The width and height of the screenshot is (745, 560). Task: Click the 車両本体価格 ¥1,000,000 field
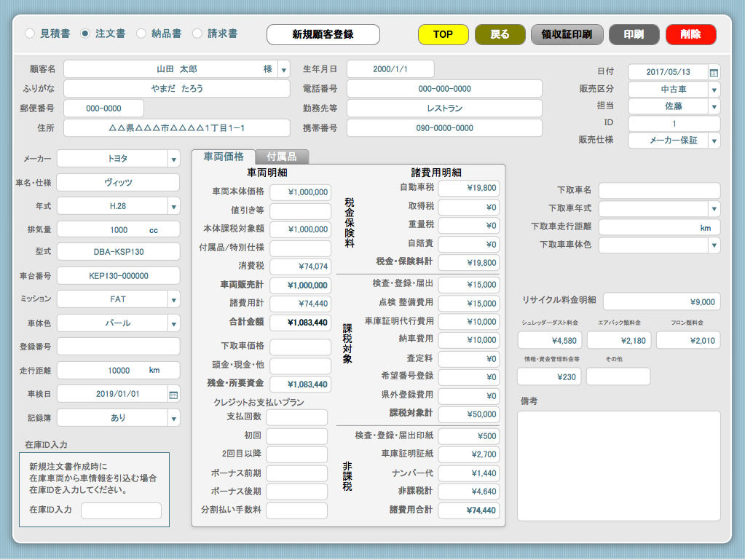click(x=300, y=192)
